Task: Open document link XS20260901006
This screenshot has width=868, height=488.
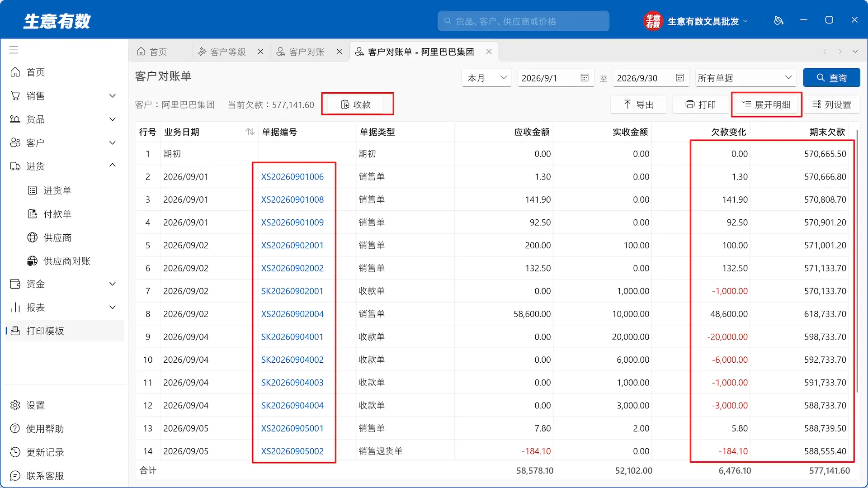Action: click(292, 177)
